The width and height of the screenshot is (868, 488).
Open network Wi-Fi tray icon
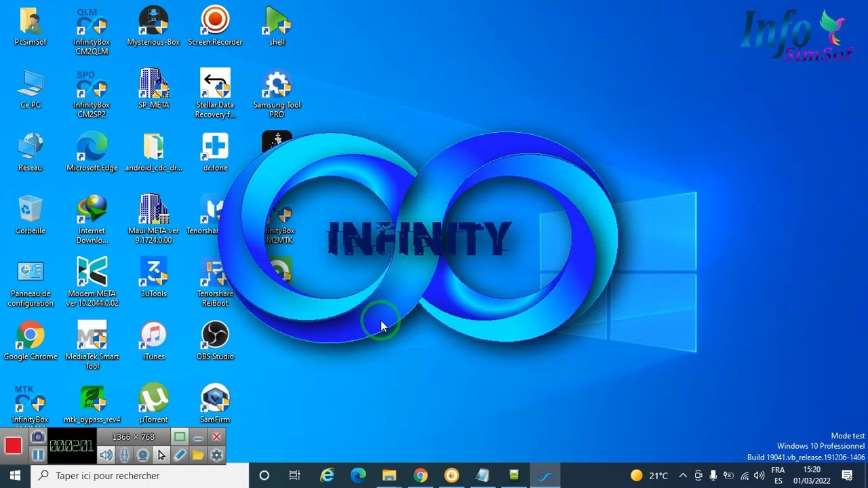point(745,476)
